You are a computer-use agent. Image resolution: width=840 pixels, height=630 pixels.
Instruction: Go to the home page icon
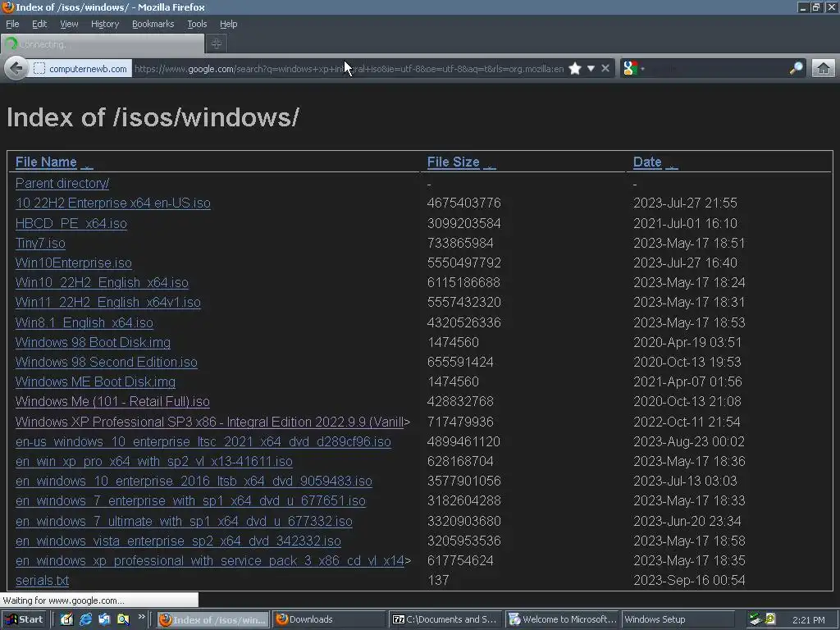point(824,69)
